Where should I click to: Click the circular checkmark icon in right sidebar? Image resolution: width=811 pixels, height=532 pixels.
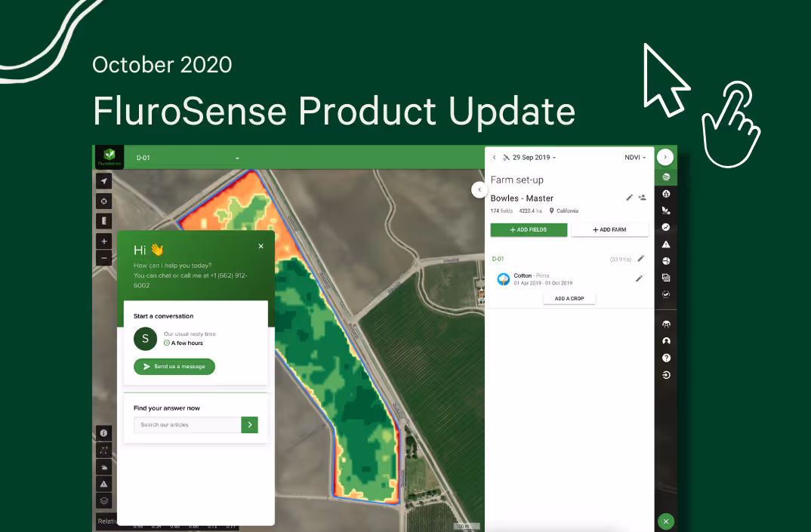click(x=666, y=294)
